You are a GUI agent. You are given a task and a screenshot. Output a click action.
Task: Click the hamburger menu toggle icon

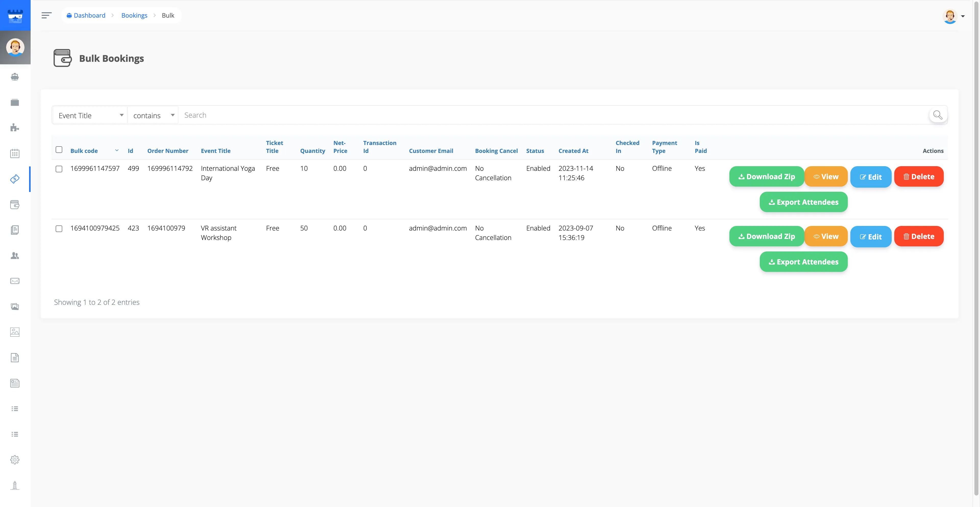[x=46, y=15]
